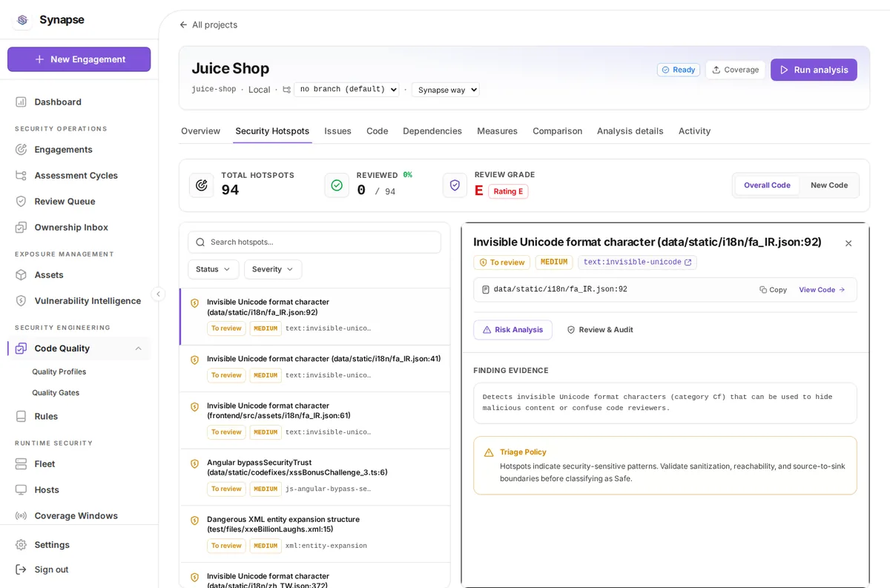
Task: Go back to All projects
Action: [208, 24]
